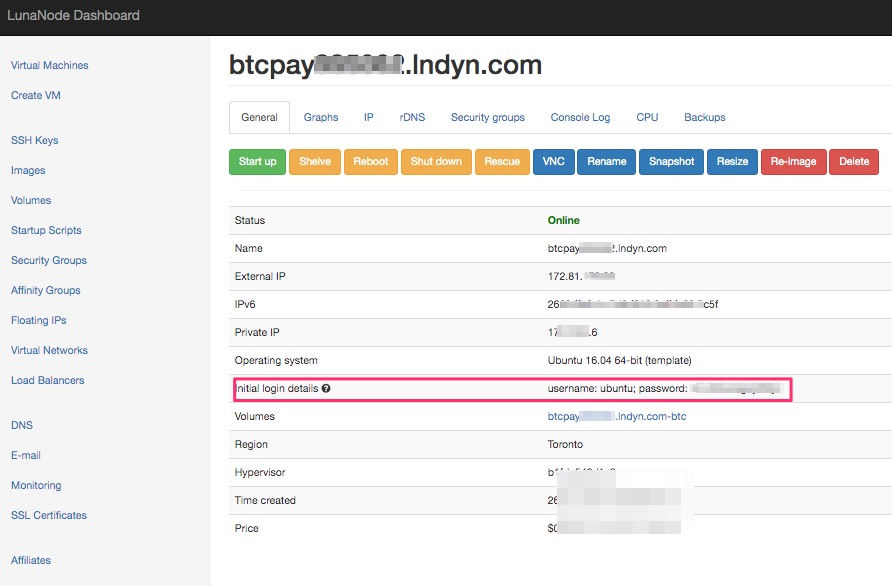Go to Virtual Machines in the sidebar
This screenshot has width=892, height=586.
pyautogui.click(x=49, y=65)
